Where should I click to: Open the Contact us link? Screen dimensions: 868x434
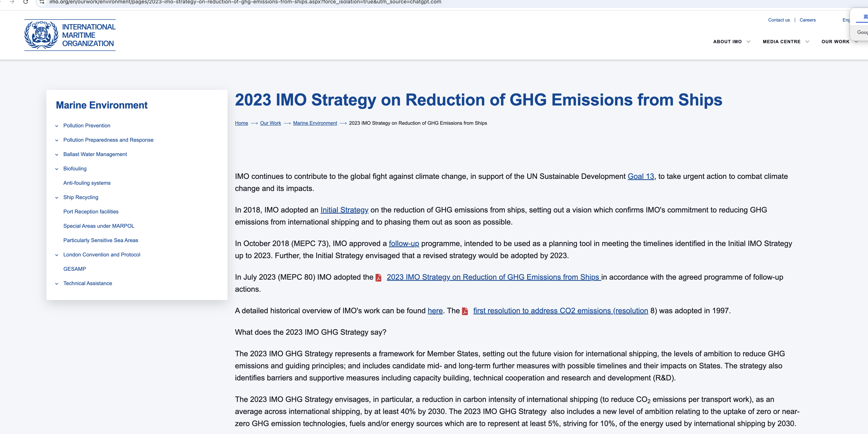(x=779, y=20)
